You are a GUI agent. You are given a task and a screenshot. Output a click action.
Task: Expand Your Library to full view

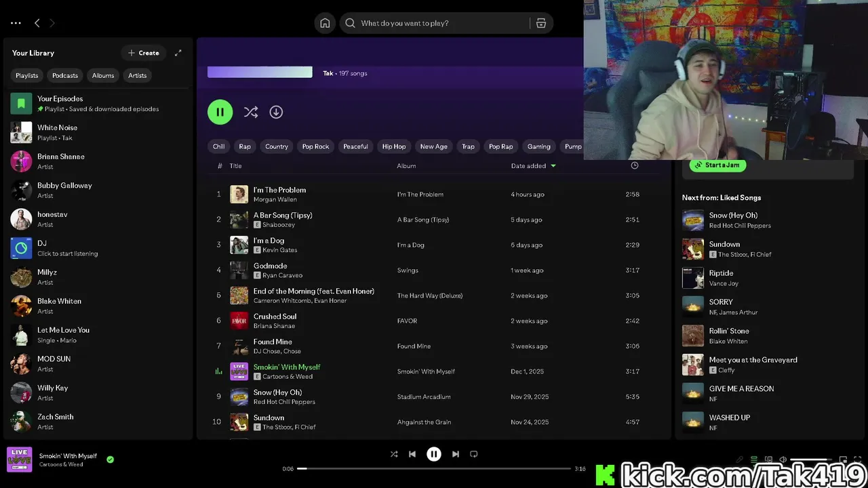[178, 53]
